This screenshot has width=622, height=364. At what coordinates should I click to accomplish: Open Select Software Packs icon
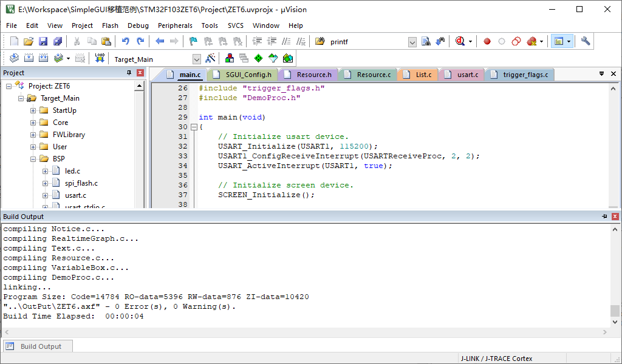[x=273, y=59]
